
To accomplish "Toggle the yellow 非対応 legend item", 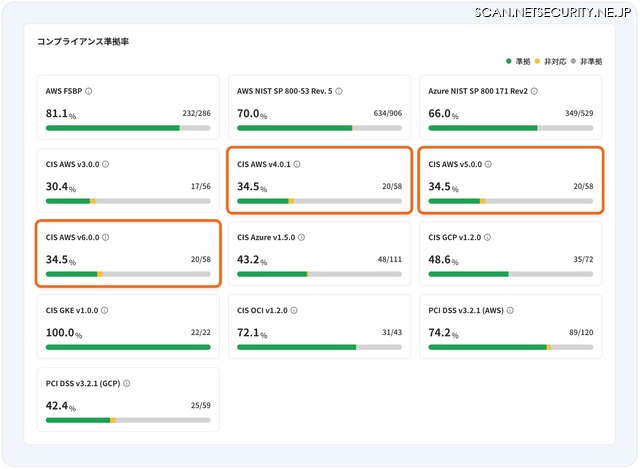I will pyautogui.click(x=552, y=61).
